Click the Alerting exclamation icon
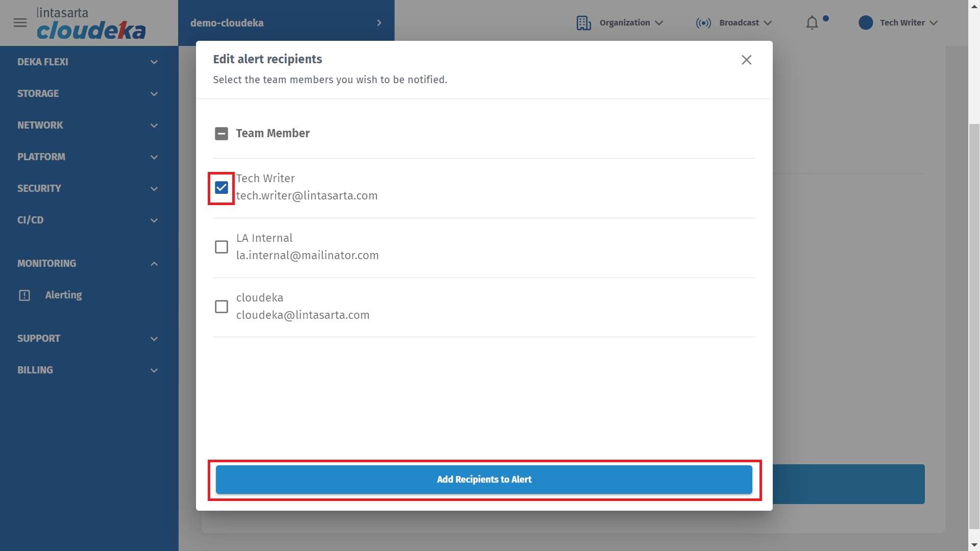Image resolution: width=980 pixels, height=551 pixels. [x=24, y=295]
